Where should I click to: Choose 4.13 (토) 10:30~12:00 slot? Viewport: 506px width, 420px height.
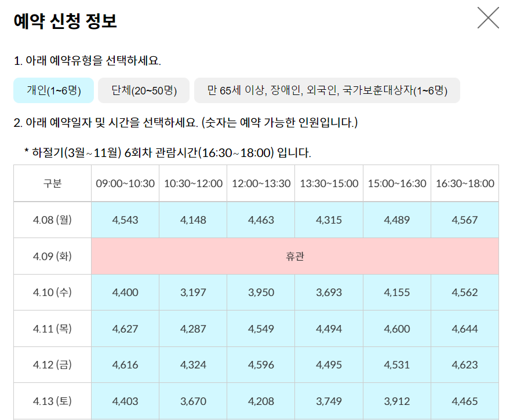[192, 401]
